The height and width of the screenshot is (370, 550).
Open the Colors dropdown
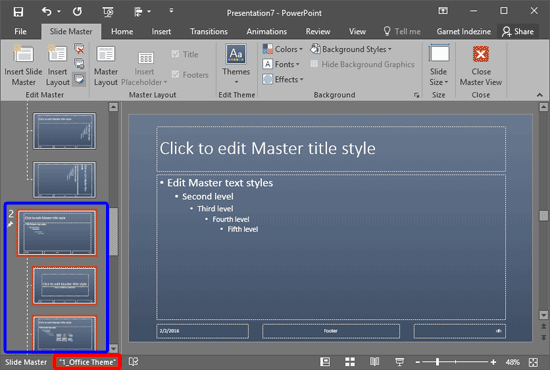(x=282, y=49)
